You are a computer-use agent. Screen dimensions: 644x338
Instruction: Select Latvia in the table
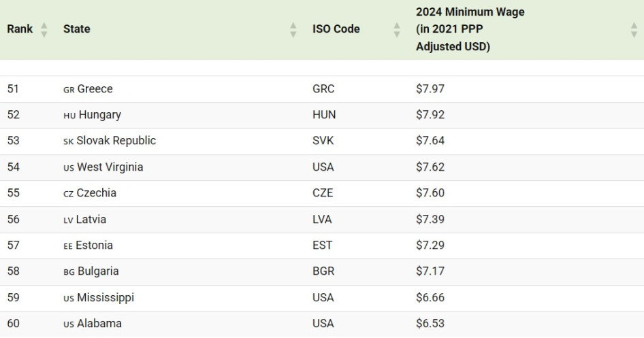click(91, 220)
